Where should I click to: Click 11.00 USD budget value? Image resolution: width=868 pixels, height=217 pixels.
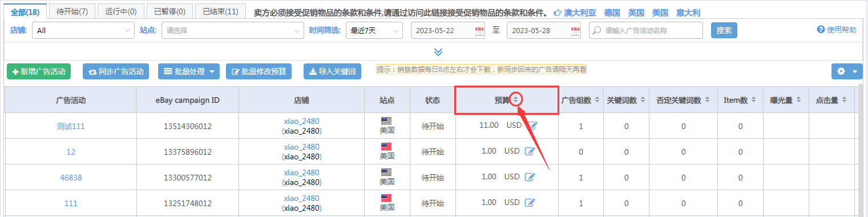[x=500, y=125]
